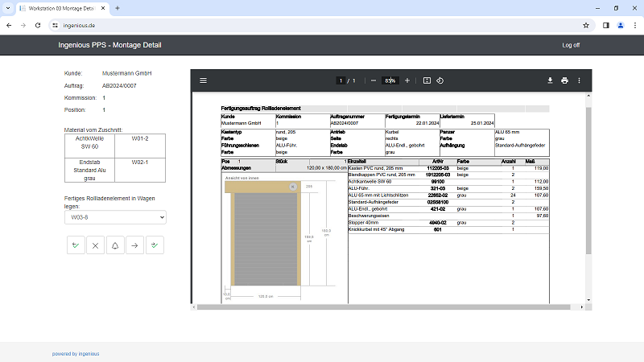Image resolution: width=644 pixels, height=362 pixels.
Task: Zoom out the PDF with minus
Action: [374, 80]
